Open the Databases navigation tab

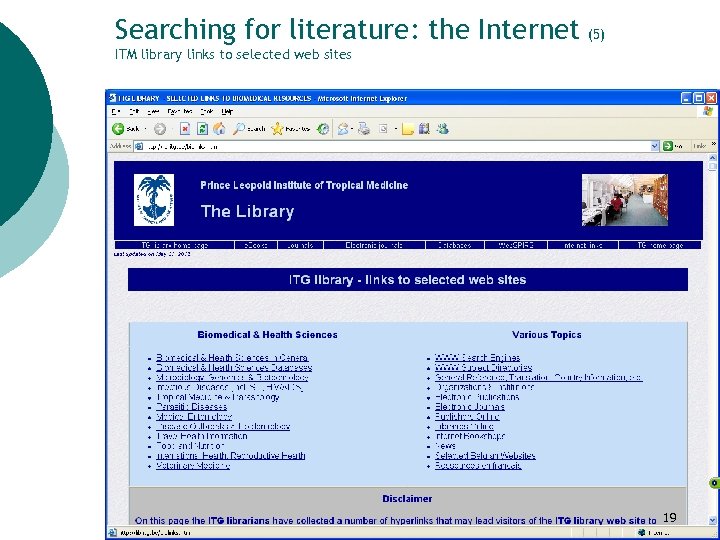[x=455, y=245]
